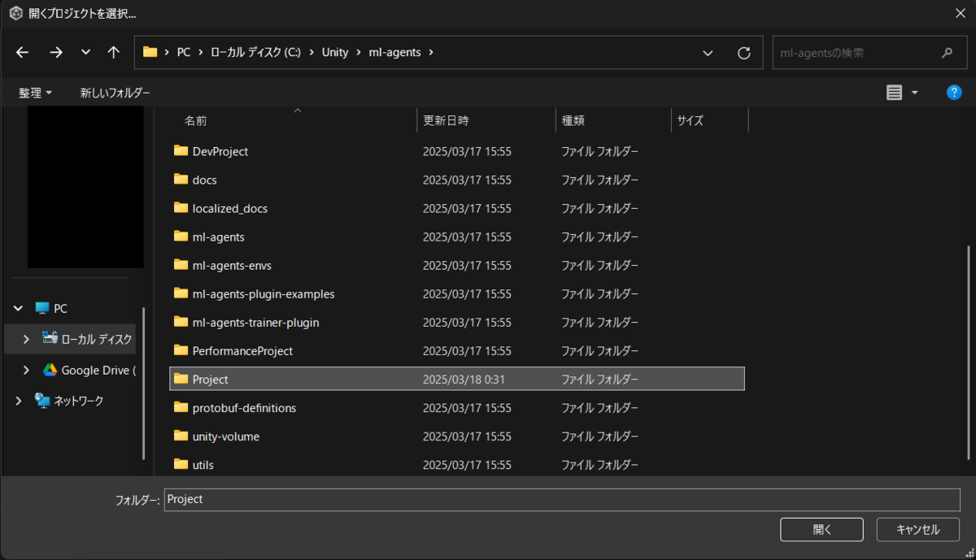The width and height of the screenshot is (976, 560).
Task: Refresh the folder view
Action: [x=743, y=52]
